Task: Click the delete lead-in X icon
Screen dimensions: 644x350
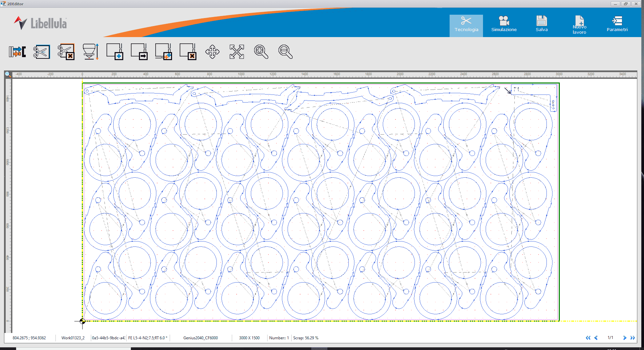Action: pyautogui.click(x=188, y=52)
